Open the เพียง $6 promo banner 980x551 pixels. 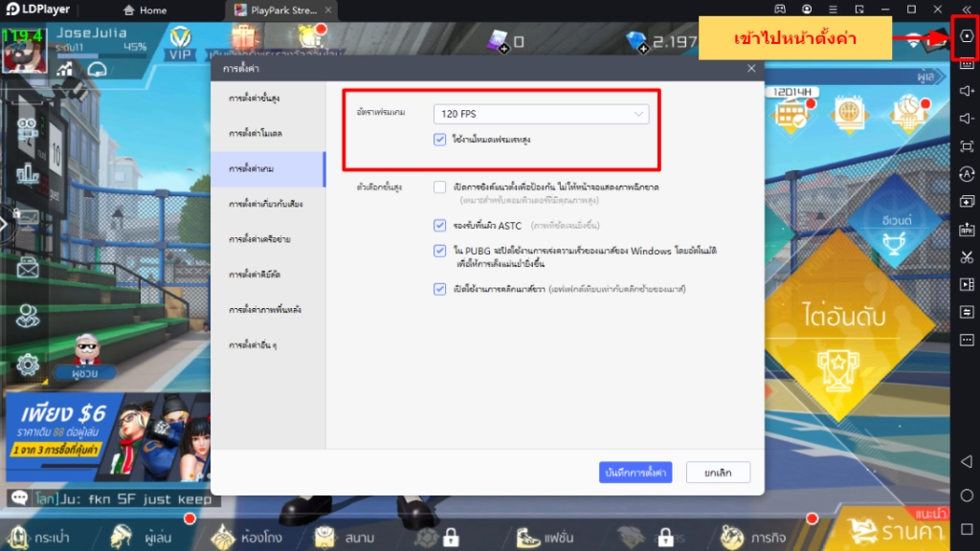[x=107, y=436]
